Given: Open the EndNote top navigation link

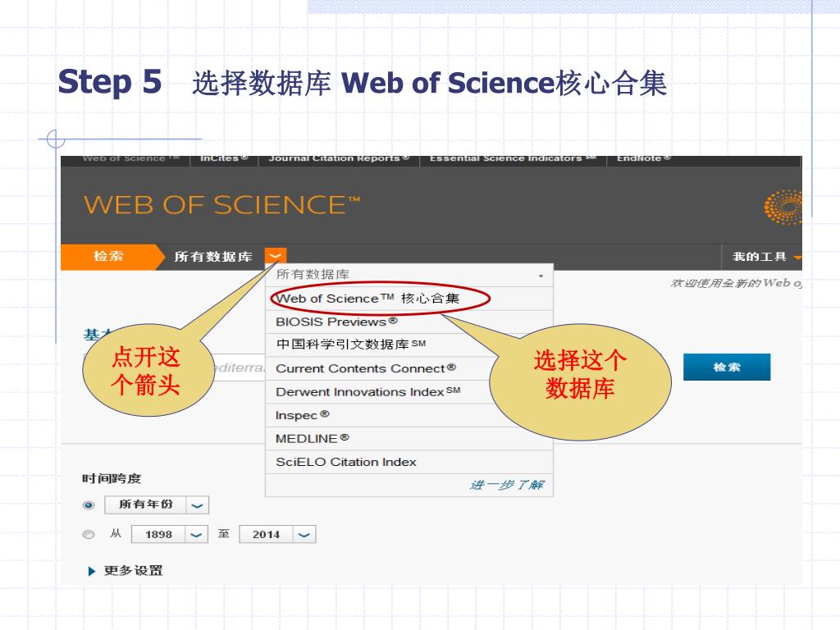Looking at the screenshot, I should [643, 158].
